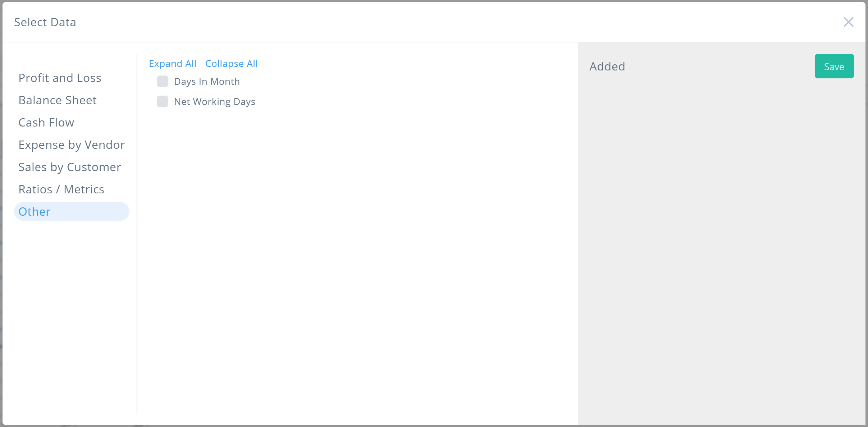
Task: Select the Other category
Action: click(x=72, y=211)
